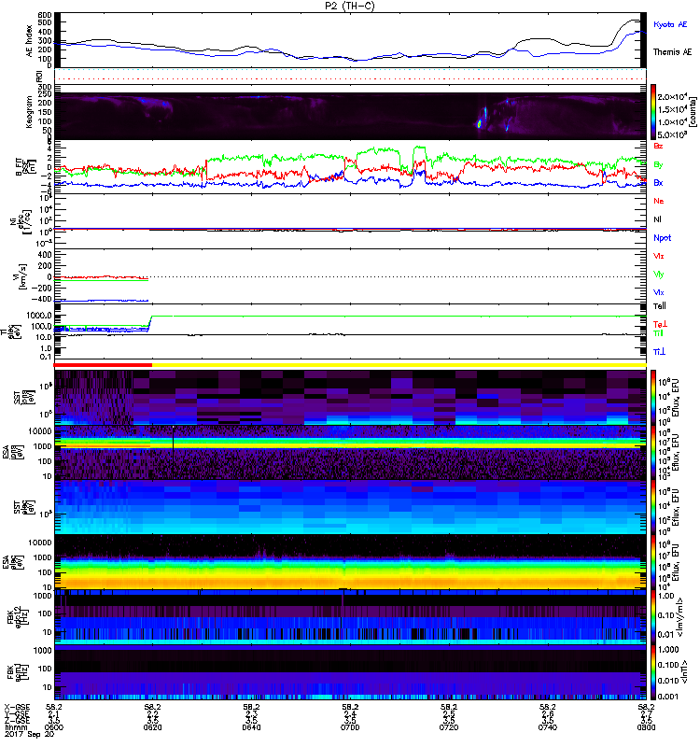The height and width of the screenshot is (747, 700).
Task: Click the red Ne legend label
Action: pos(659,201)
